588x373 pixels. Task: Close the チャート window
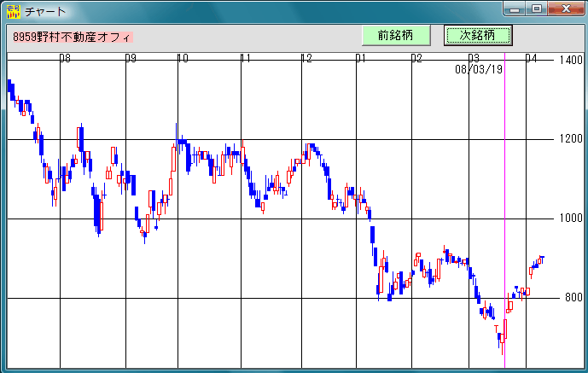click(x=567, y=9)
